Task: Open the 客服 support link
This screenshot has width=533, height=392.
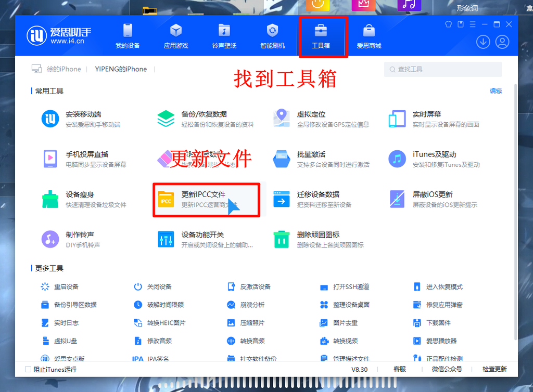Action: tap(399, 369)
